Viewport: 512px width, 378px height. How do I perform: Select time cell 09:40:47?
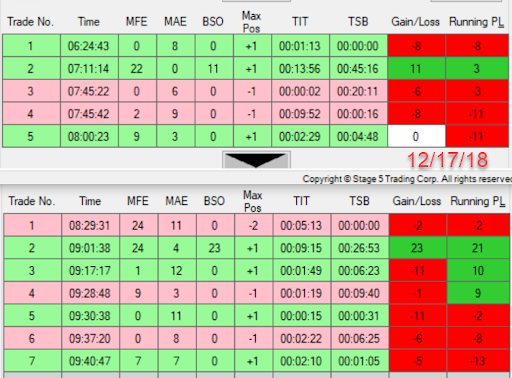[90, 361]
